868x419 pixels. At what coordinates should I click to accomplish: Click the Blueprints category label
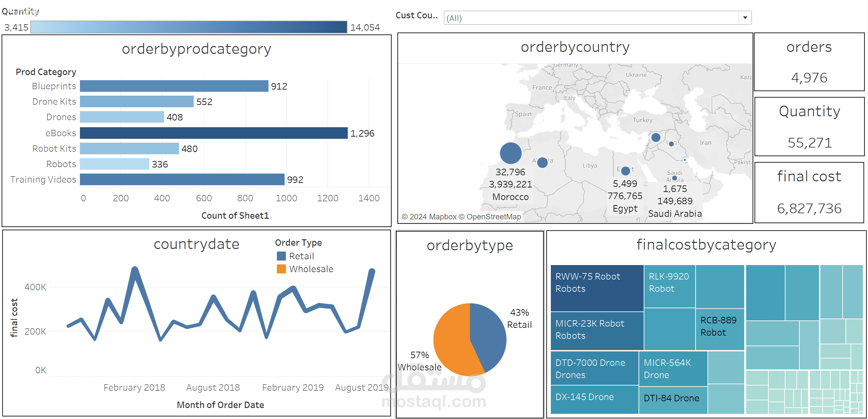tap(54, 86)
